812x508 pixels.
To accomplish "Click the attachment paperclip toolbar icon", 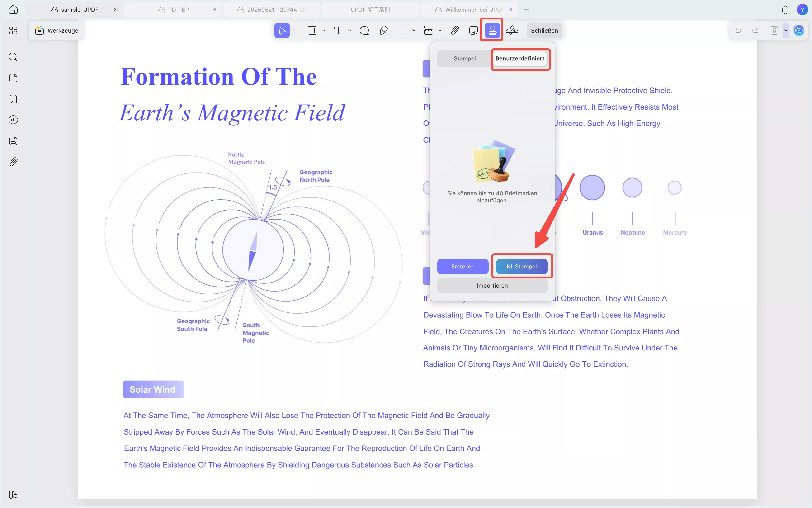I will coord(454,31).
